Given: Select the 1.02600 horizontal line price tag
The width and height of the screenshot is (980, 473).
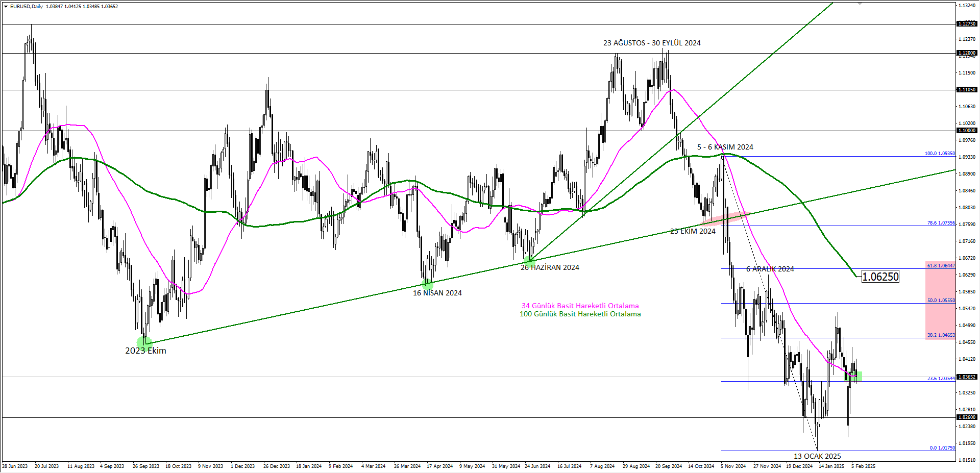Looking at the screenshot, I should tap(967, 417).
